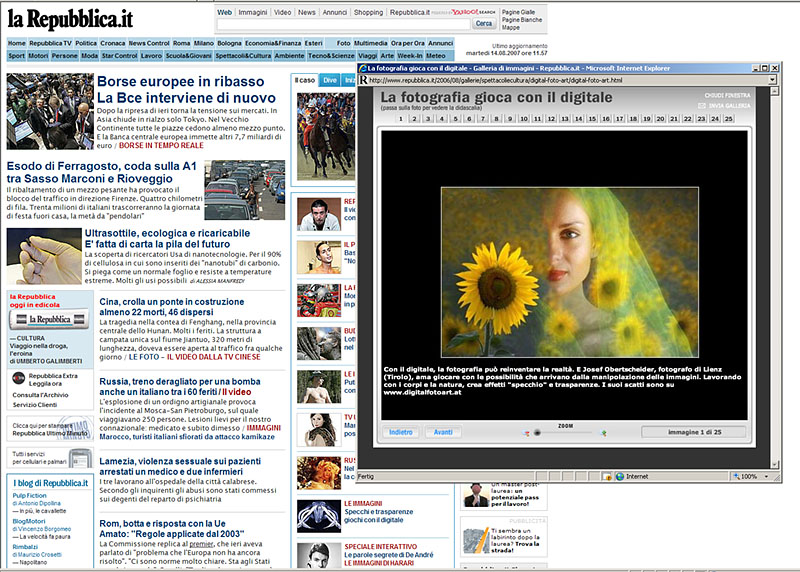Image resolution: width=800 pixels, height=572 pixels.
Task: Select the News search tab
Action: click(307, 12)
